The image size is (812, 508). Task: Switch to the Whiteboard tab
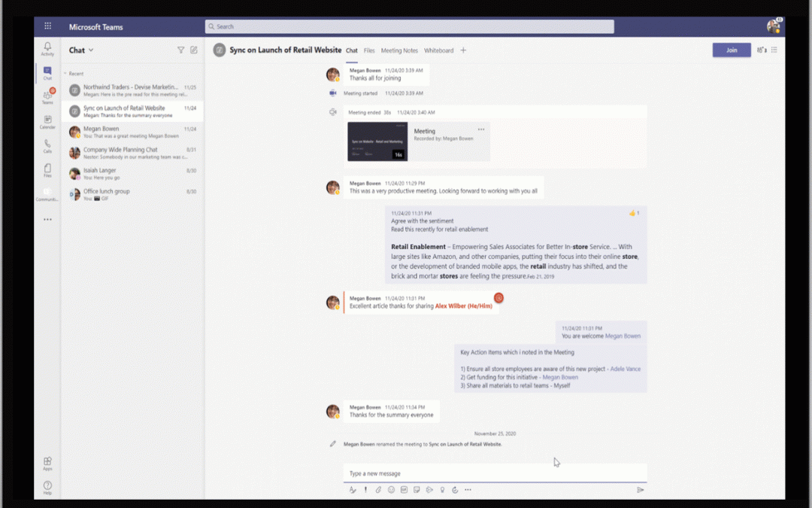tap(438, 50)
